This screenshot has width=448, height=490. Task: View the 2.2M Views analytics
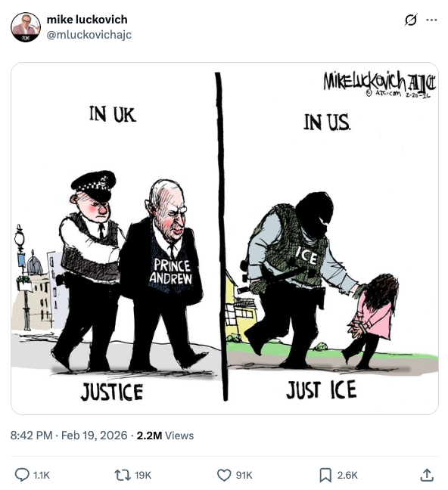click(165, 436)
